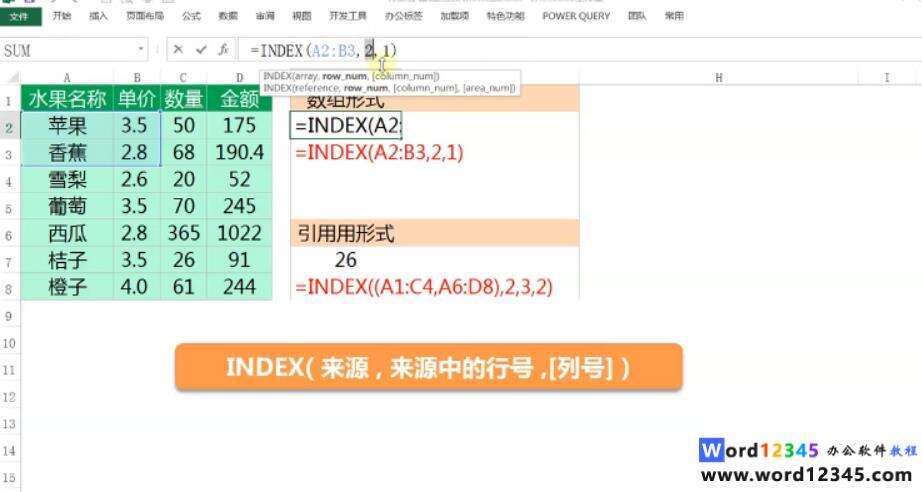Click header cell 水果名称
922x492 pixels.
67,98
